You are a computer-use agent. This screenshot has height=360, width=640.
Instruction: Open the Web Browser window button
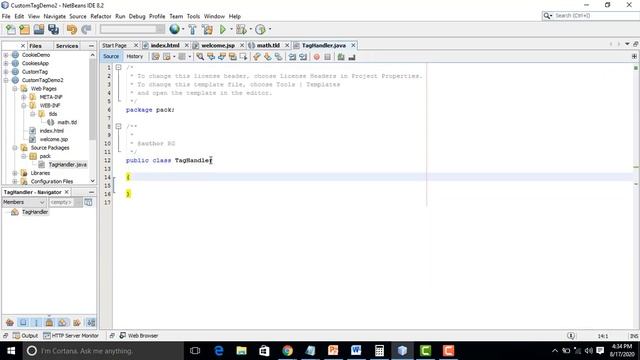[x=139, y=336]
